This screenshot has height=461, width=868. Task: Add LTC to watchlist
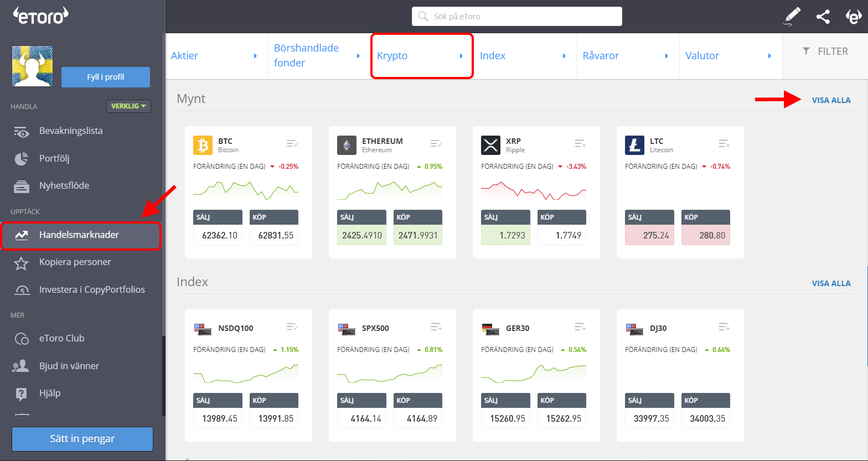pyautogui.click(x=724, y=144)
